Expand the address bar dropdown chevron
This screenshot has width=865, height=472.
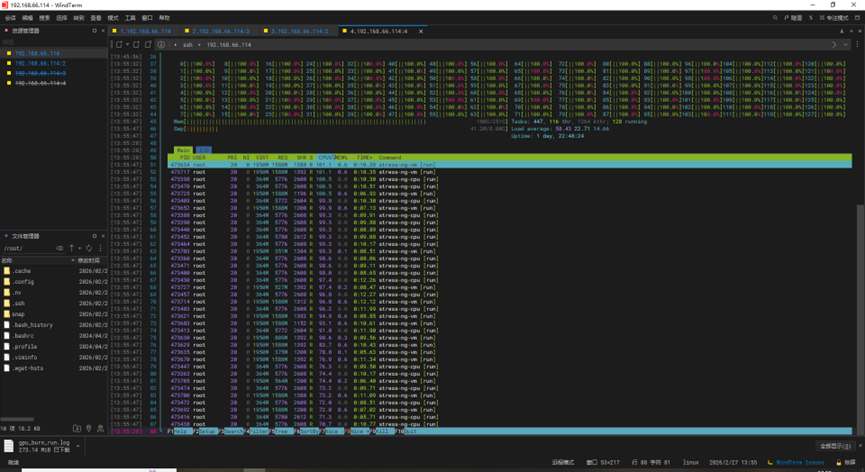tap(845, 45)
